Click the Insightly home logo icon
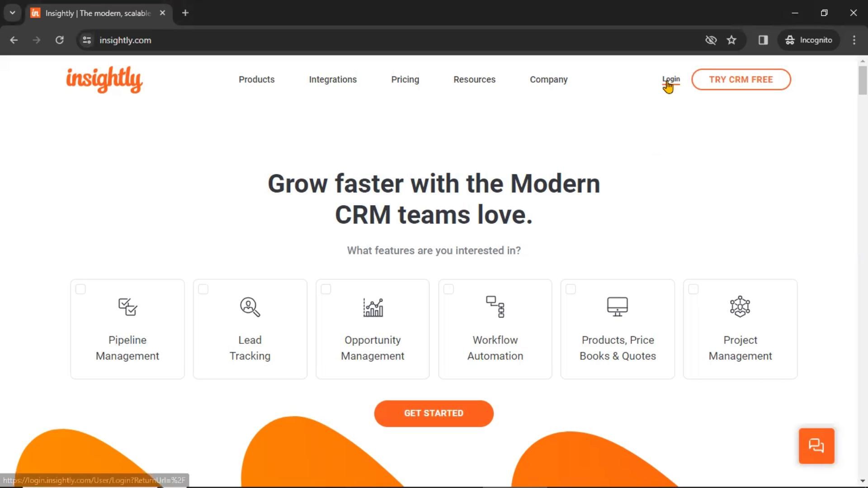Screen dimensions: 868x488 (104, 80)
